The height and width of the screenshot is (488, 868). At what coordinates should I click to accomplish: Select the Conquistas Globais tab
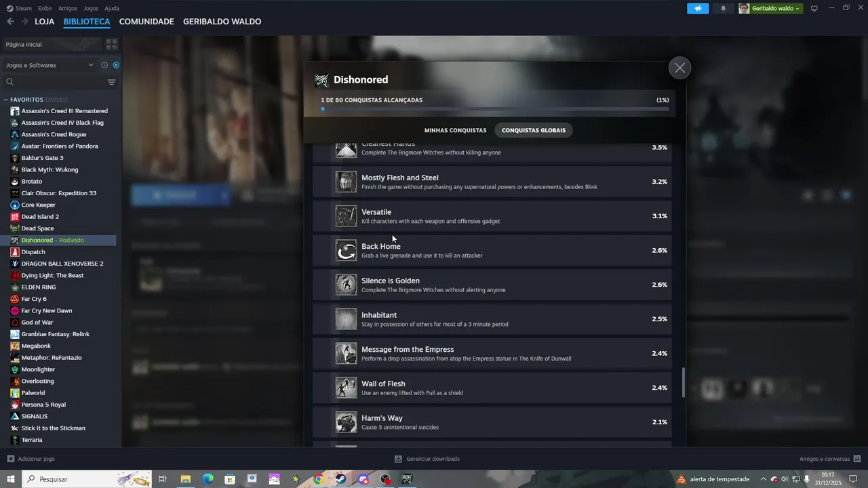(x=534, y=130)
